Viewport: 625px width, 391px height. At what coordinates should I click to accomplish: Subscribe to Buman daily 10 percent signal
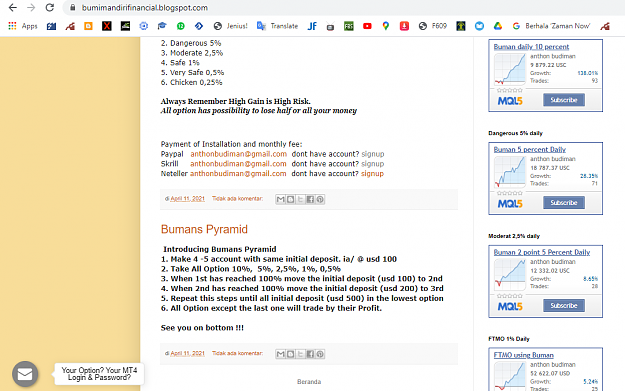point(564,100)
